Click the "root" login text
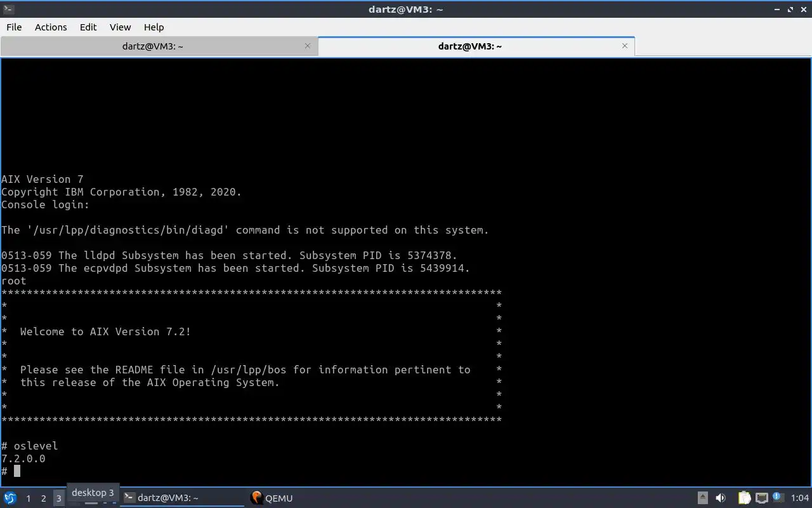This screenshot has height=508, width=812. [x=14, y=281]
